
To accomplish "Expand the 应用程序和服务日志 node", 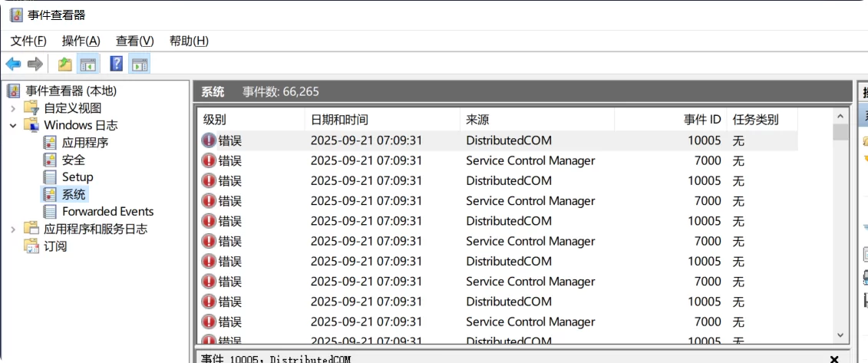I will [12, 229].
